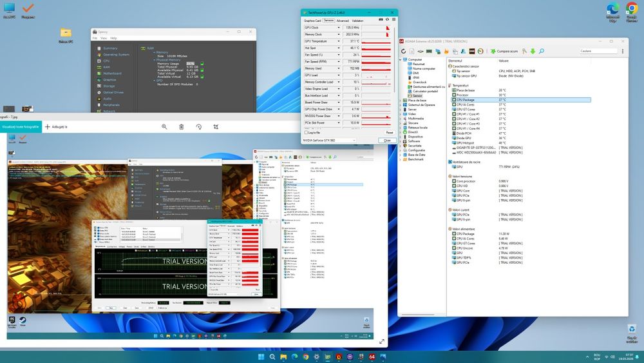644x363 pixels.
Task: Click Photos rotate icon
Action: click(x=199, y=126)
